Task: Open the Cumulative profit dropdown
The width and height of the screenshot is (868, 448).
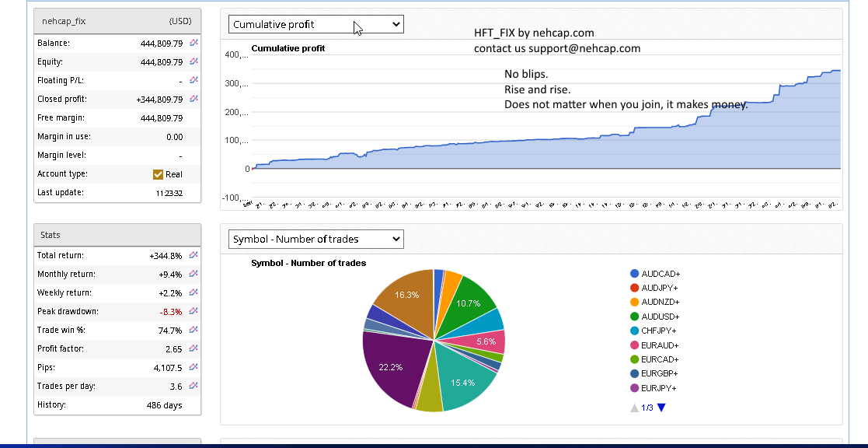Action: coord(315,24)
